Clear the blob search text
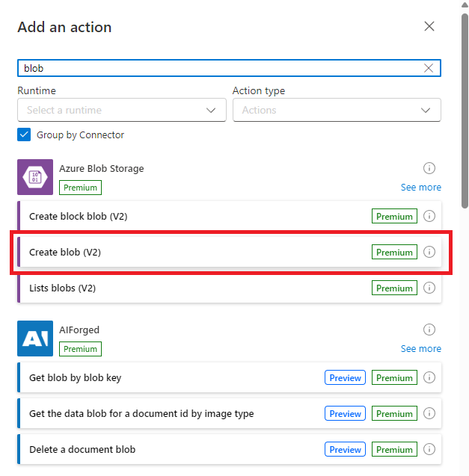This screenshot has width=469, height=476. pyautogui.click(x=429, y=68)
